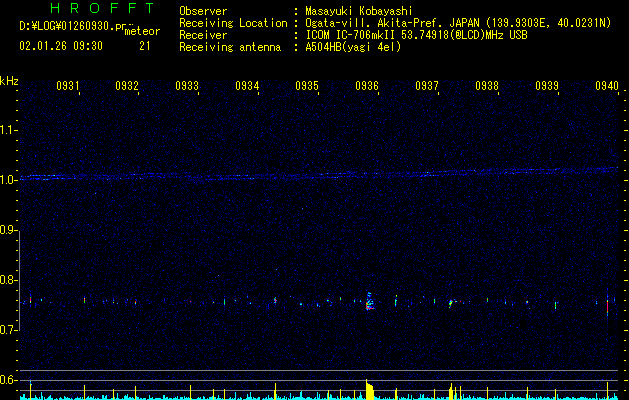Click the red echo streak near 0940
This screenshot has height=400, width=629.
coord(607,306)
